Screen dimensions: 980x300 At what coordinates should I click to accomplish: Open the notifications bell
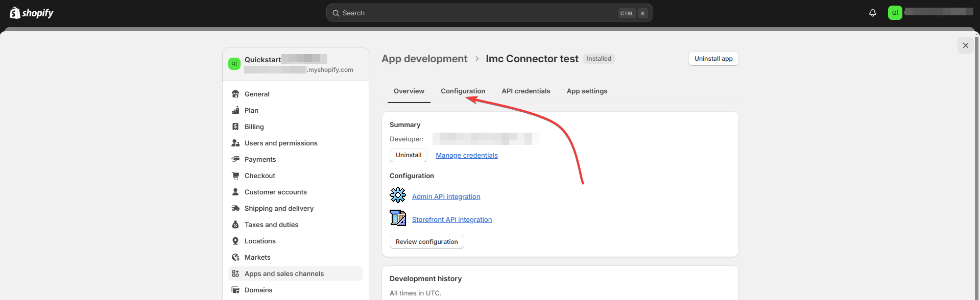tap(872, 13)
